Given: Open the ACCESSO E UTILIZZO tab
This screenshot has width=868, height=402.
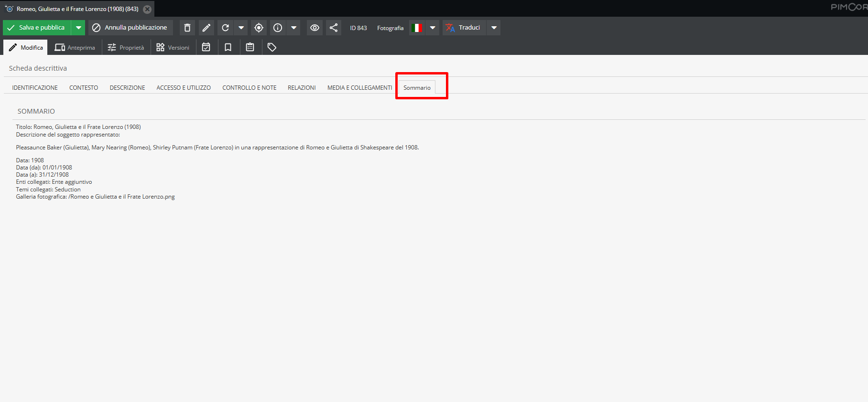Looking at the screenshot, I should tap(184, 88).
